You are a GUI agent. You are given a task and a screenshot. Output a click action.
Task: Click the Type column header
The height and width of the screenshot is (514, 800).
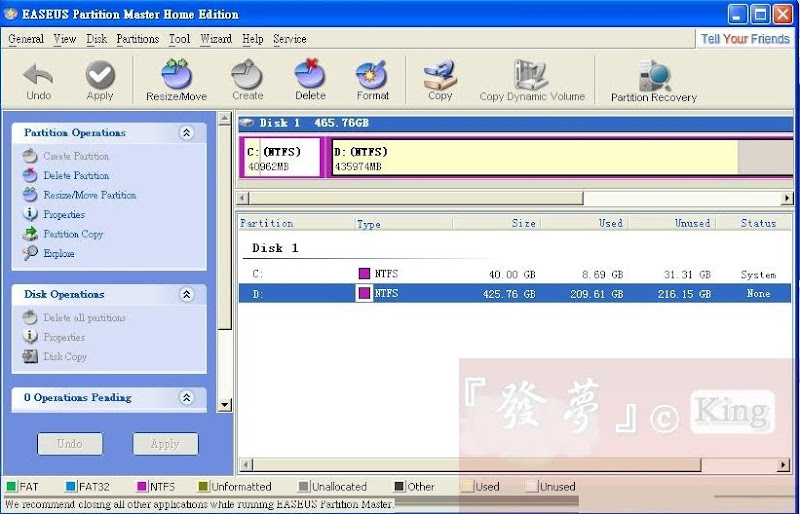403,223
